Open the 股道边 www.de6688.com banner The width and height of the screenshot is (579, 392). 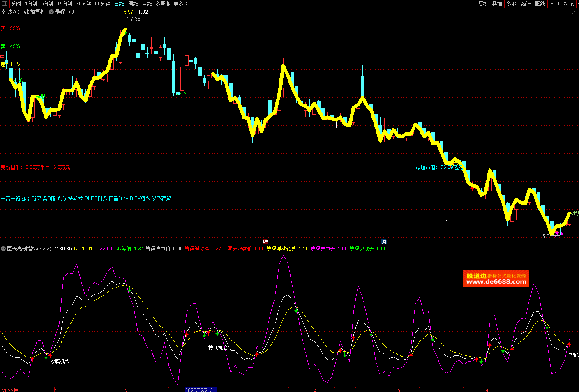pyautogui.click(x=496, y=279)
